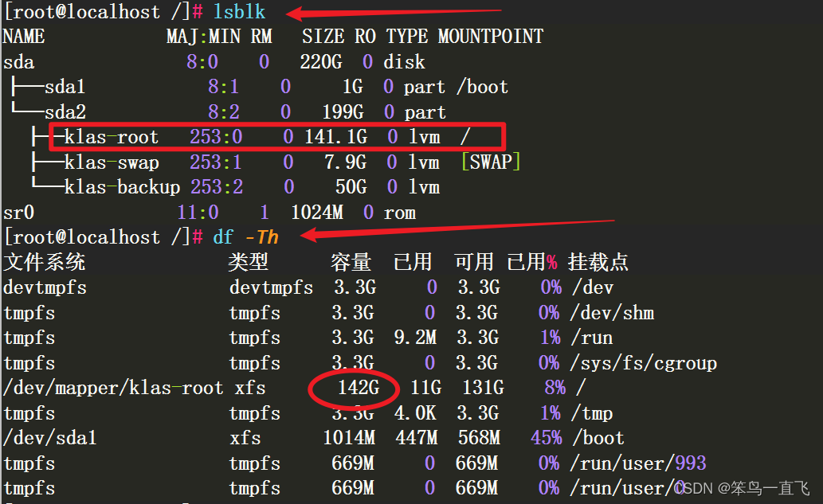Click the 50G backup size
This screenshot has height=504, width=823.
351,187
